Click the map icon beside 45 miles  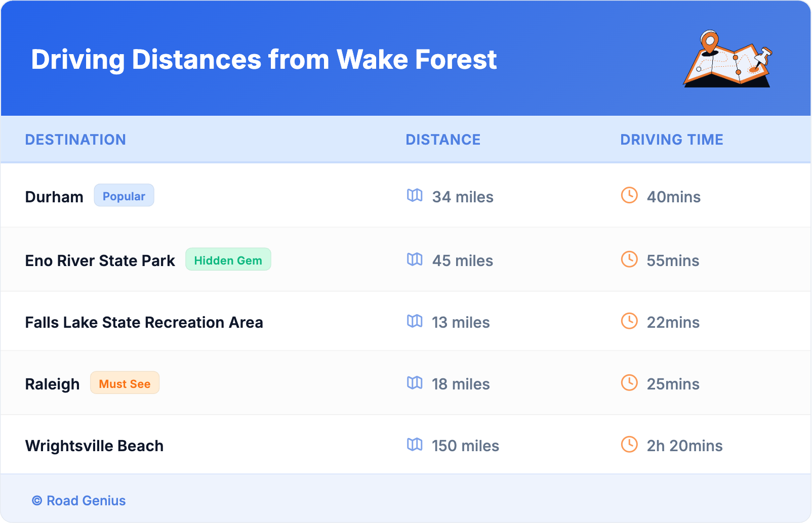[415, 259]
